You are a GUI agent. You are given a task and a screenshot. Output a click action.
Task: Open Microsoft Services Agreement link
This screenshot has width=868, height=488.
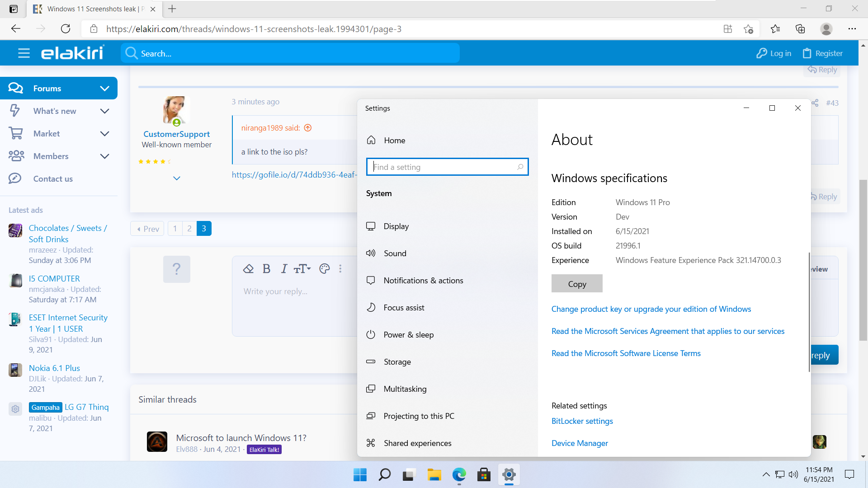tap(668, 331)
